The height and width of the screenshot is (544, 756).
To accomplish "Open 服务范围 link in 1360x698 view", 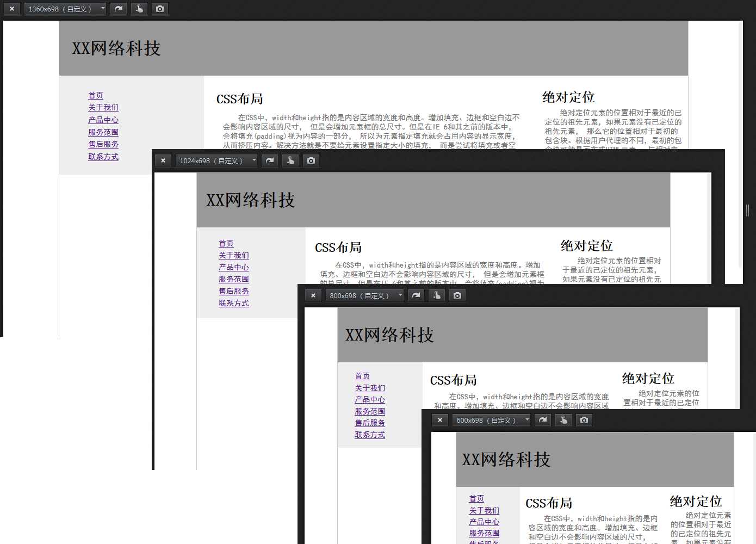I will tap(103, 132).
